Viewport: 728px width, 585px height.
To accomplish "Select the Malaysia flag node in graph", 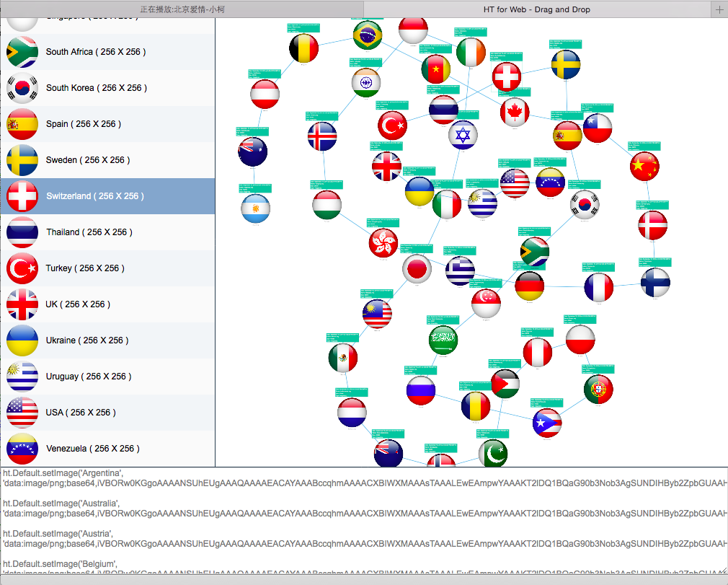I will 377,314.
